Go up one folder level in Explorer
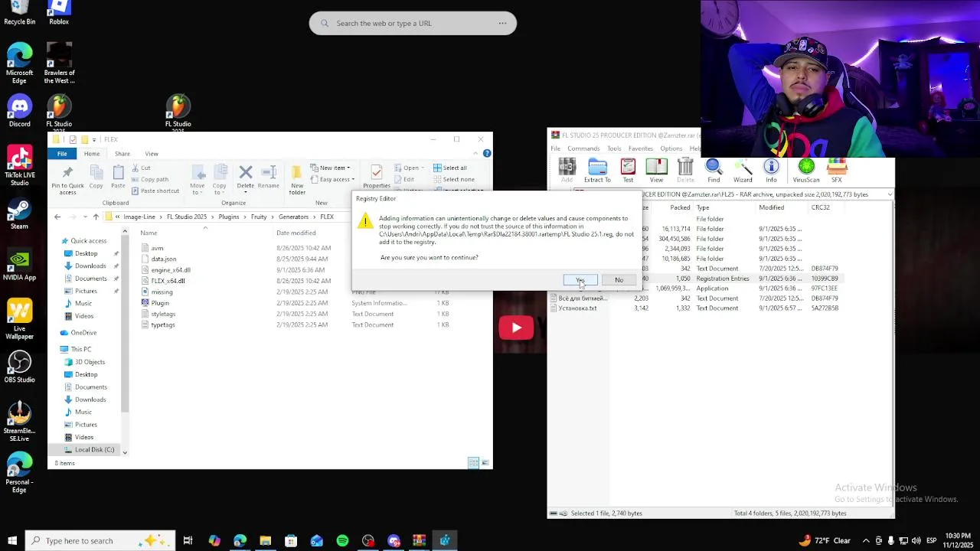This screenshot has width=980, height=551. coord(96,217)
